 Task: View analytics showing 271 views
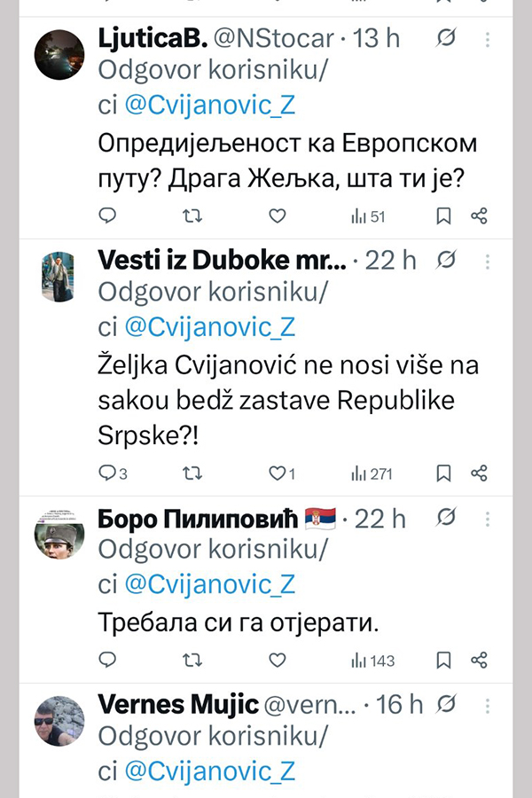[x=371, y=473]
